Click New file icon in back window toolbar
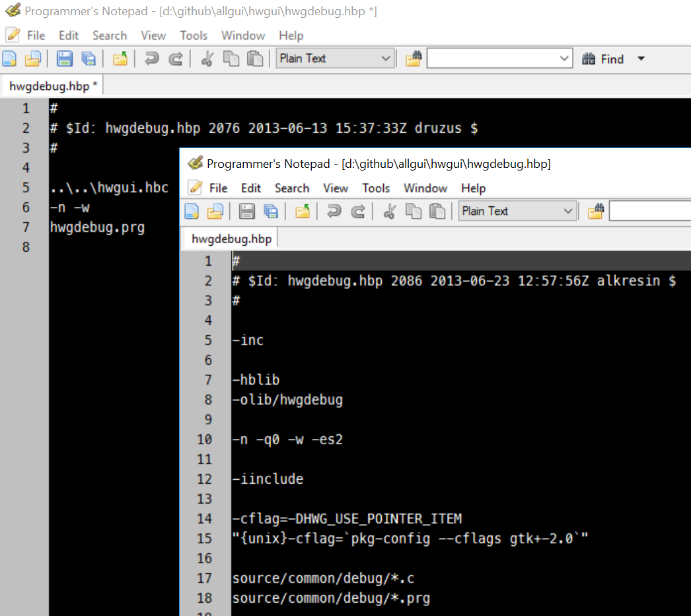The height and width of the screenshot is (616, 691). pos(9,59)
